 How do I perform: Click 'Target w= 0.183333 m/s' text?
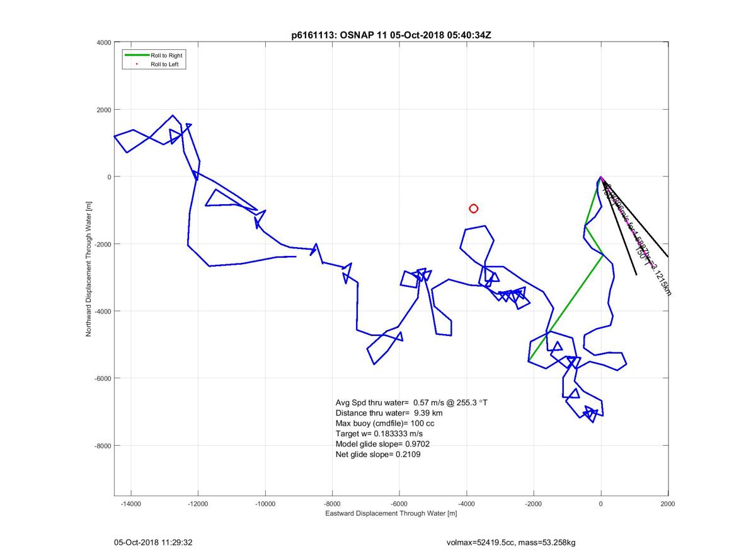click(379, 434)
